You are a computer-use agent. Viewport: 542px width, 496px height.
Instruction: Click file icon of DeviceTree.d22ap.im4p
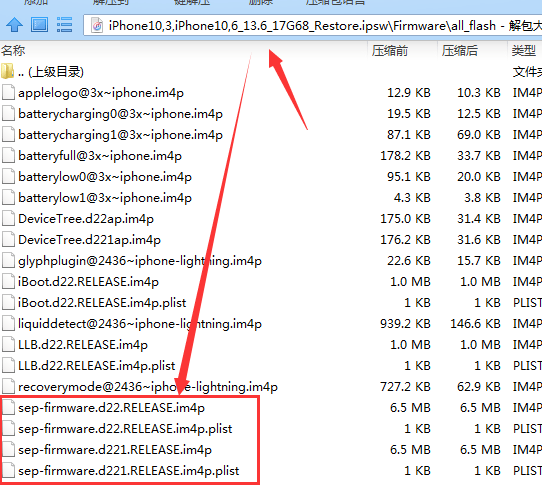pos(8,219)
